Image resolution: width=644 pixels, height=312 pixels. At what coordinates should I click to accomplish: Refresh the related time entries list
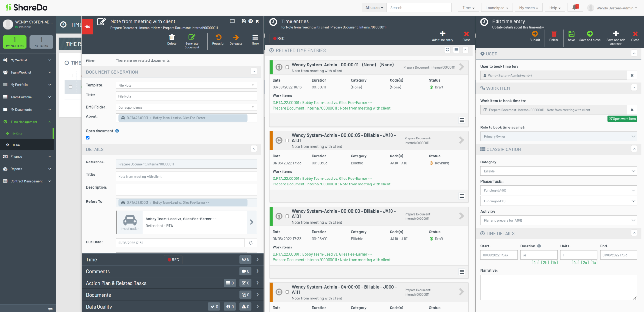[x=447, y=50]
